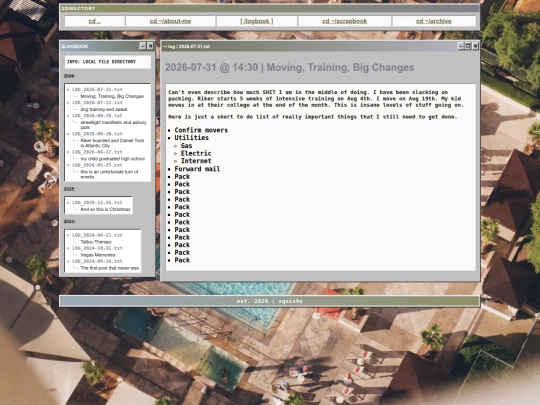
Task: Click the arrow beside LOG_2026-07-31.txt
Action: click(68, 90)
